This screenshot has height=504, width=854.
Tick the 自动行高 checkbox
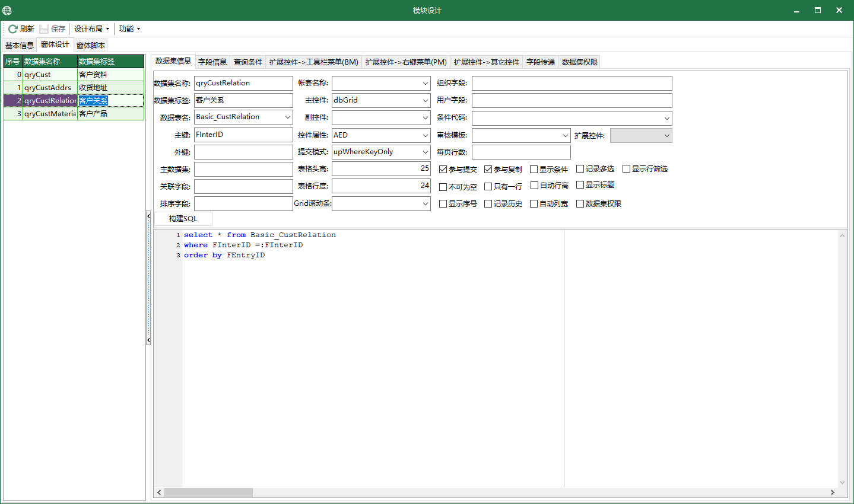tap(534, 185)
